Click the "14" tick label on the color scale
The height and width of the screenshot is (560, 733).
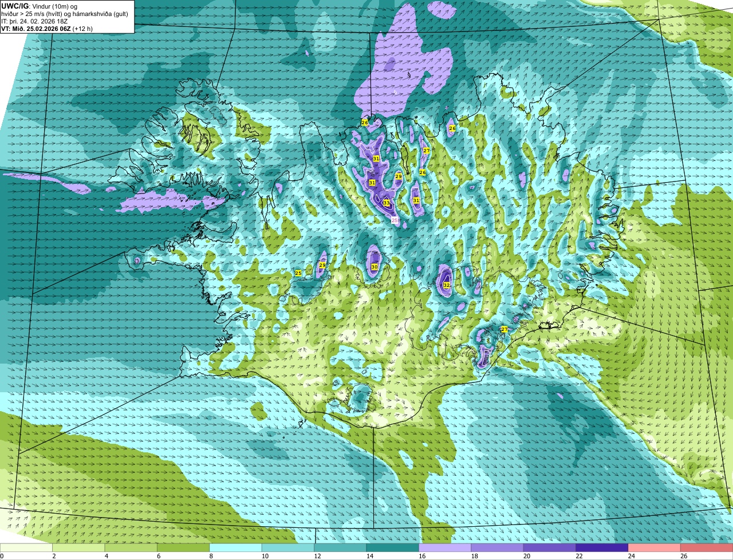click(x=370, y=556)
